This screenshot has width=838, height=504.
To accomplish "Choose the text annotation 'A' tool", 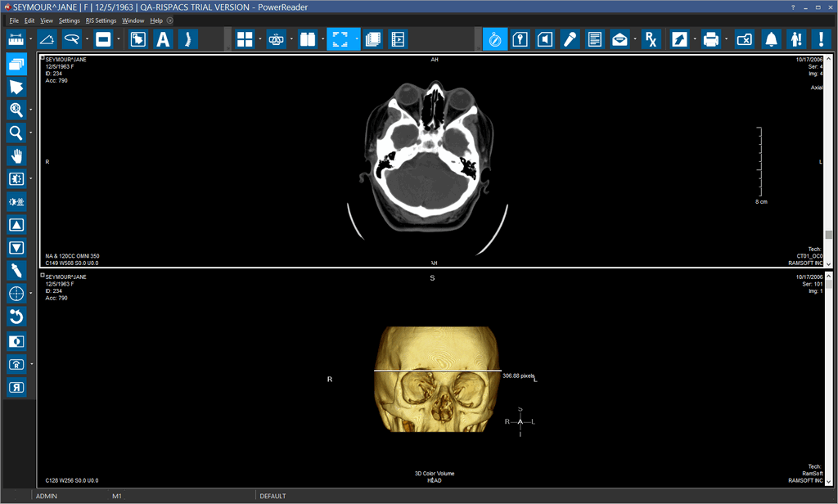I will point(163,38).
